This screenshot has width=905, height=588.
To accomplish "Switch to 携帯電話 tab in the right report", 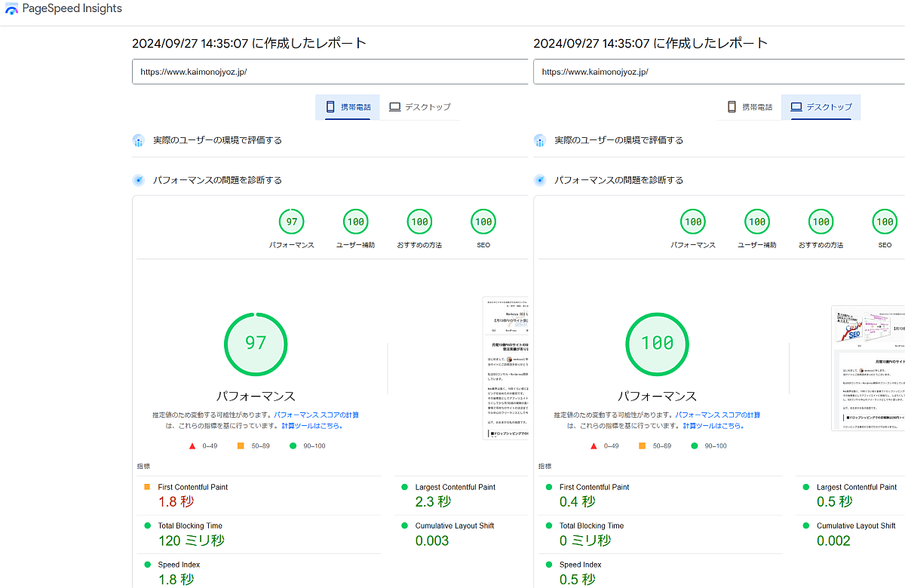I will pos(749,107).
